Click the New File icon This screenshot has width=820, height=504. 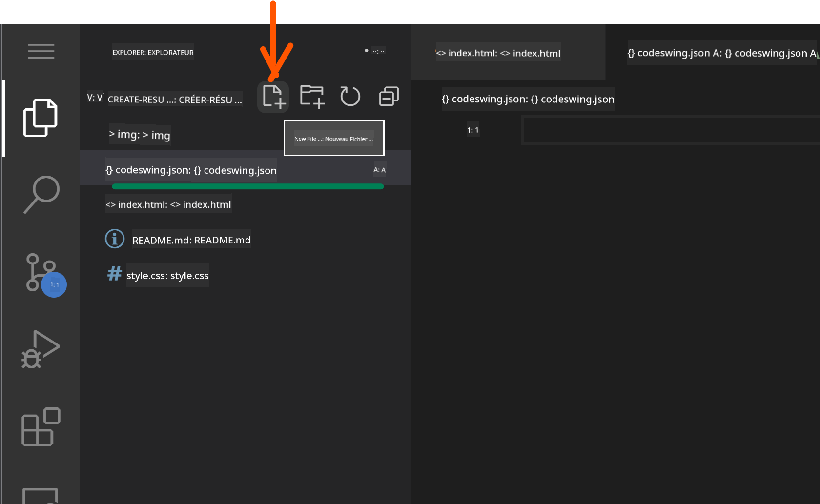point(273,97)
